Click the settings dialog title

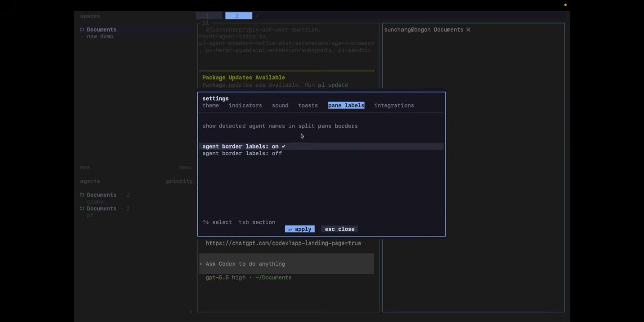point(215,98)
